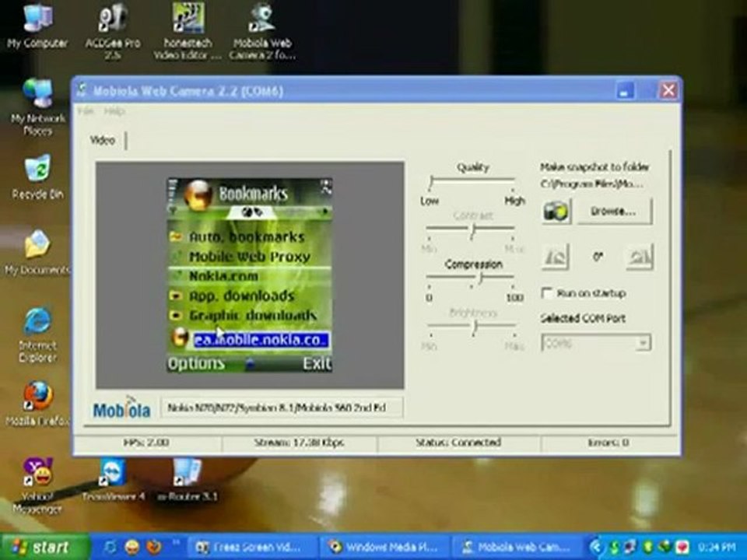The image size is (747, 560).
Task: Open the Windows start menu
Action: pyautogui.click(x=45, y=547)
